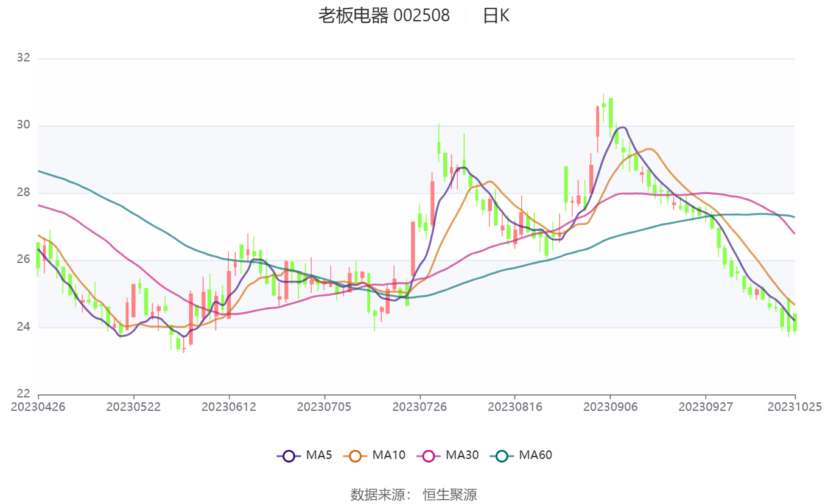Click the chart title 老板电器 002508
828x504 pixels.
point(384,15)
